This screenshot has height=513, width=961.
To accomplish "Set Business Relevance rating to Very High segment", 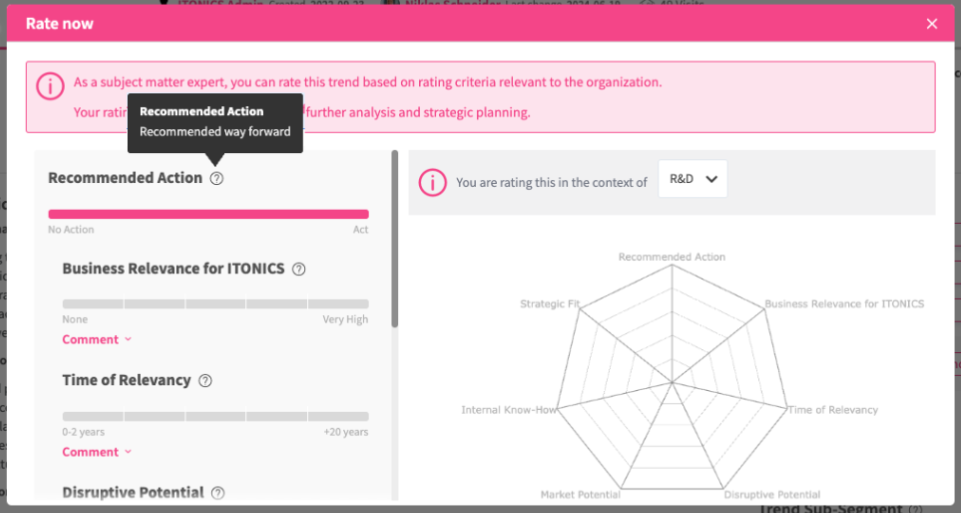I will 338,304.
